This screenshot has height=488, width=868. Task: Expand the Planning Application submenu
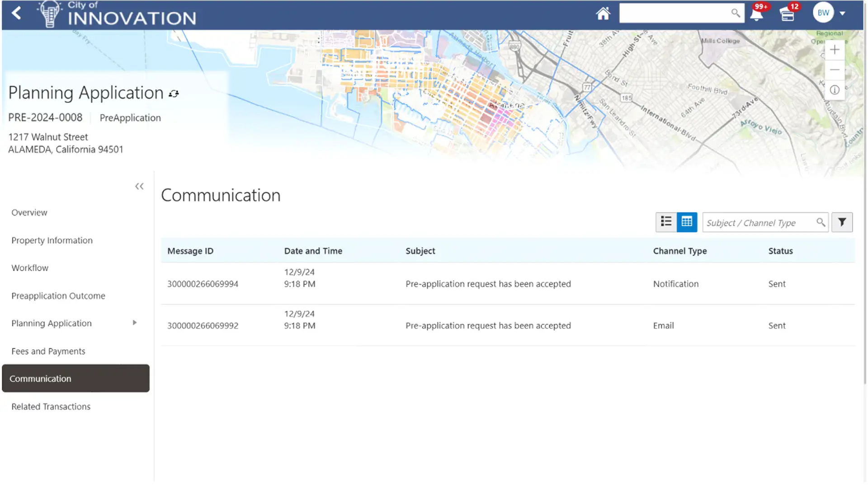(x=135, y=323)
